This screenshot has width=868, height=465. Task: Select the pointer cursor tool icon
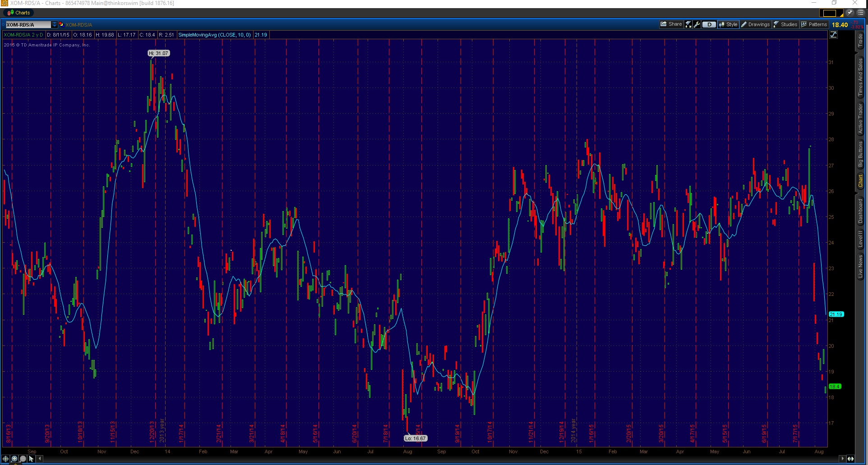coord(31,459)
